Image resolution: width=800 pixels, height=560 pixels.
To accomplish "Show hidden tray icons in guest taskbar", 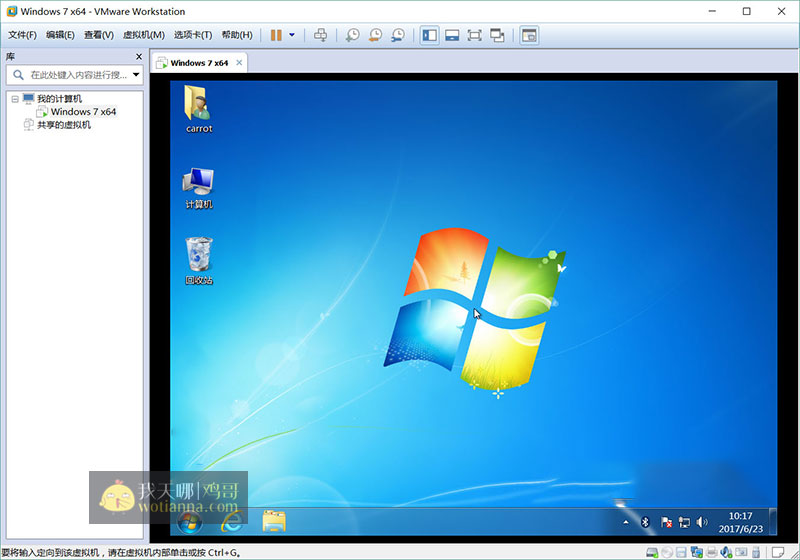I will [x=626, y=522].
